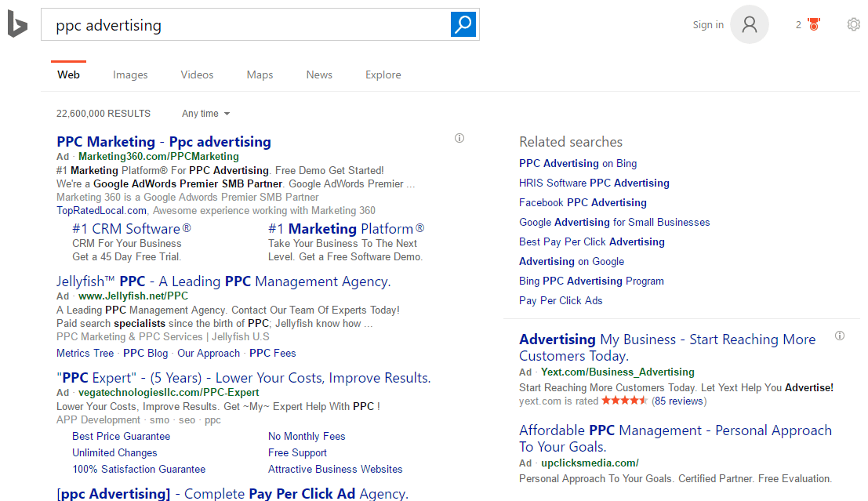Open the settings gear icon

pos(854,24)
